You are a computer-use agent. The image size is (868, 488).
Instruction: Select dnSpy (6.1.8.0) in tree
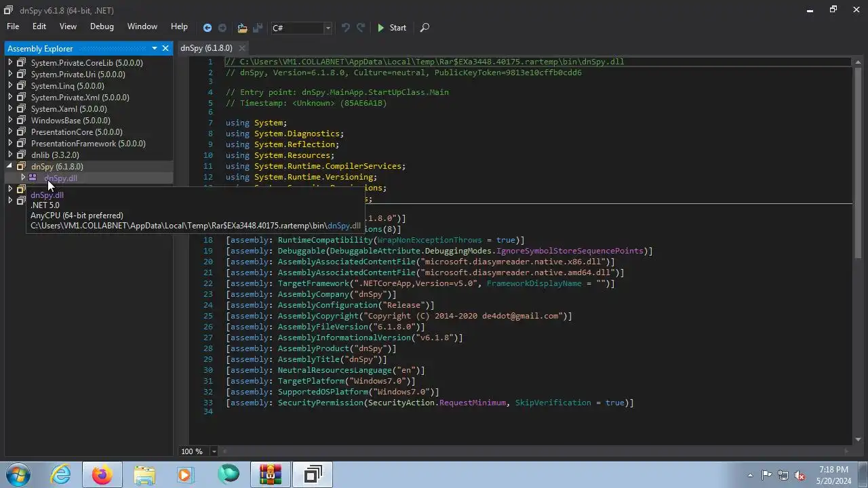[x=57, y=166]
